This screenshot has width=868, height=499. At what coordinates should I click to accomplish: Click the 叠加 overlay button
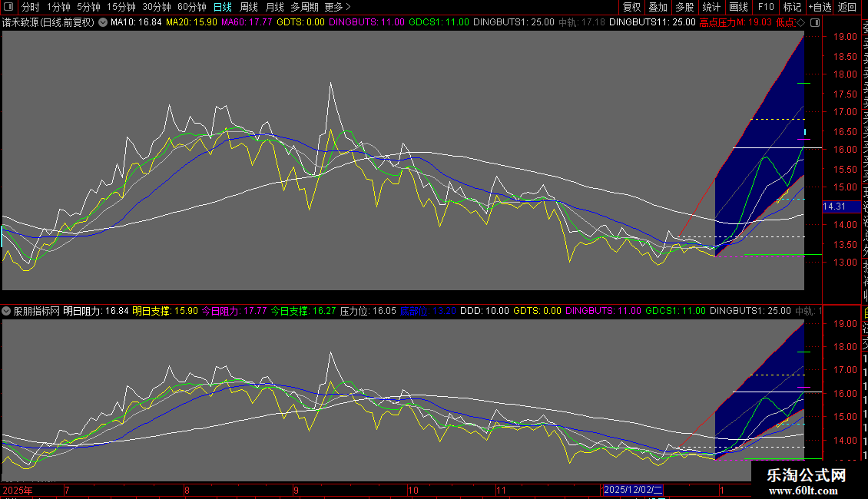click(x=658, y=7)
